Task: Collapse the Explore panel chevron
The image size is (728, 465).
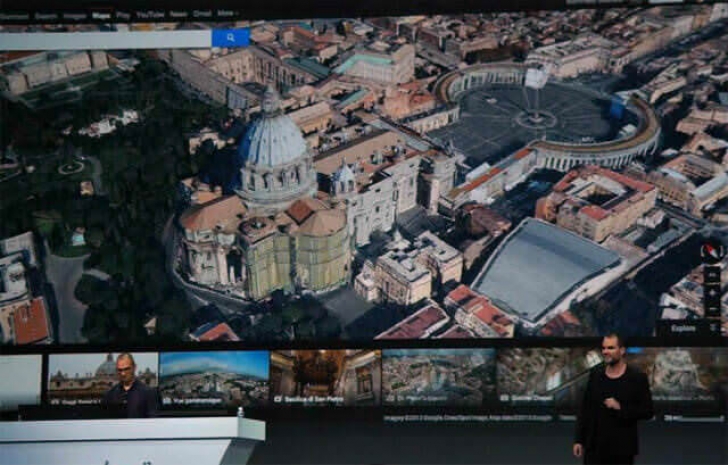Action: click(712, 328)
